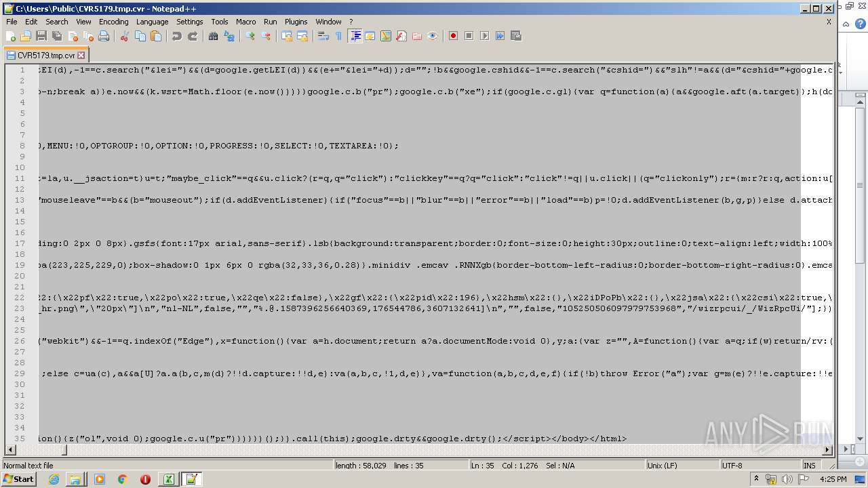The height and width of the screenshot is (488, 868).
Task: Open the View menu
Action: pos(83,22)
